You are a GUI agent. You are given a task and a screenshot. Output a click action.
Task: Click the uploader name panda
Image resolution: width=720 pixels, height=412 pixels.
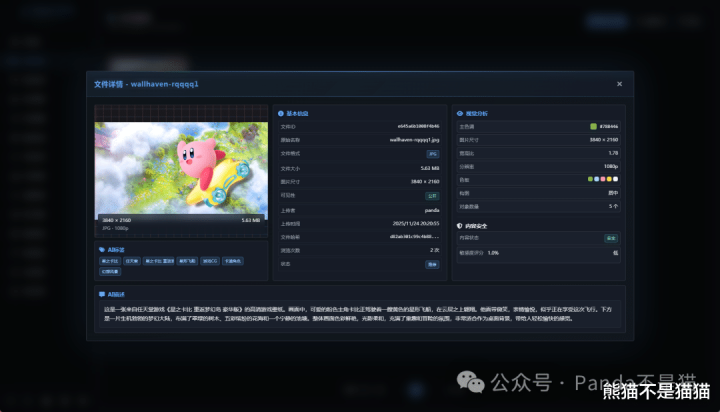[432, 210]
